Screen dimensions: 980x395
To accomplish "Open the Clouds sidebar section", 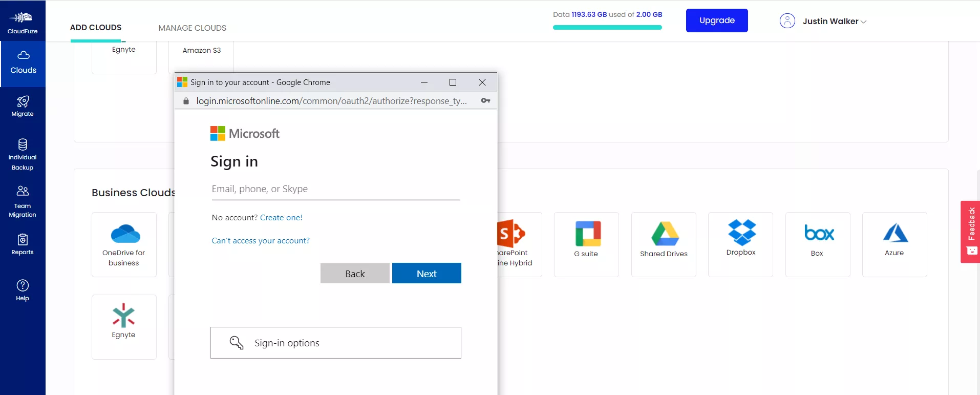I will pos(23,64).
